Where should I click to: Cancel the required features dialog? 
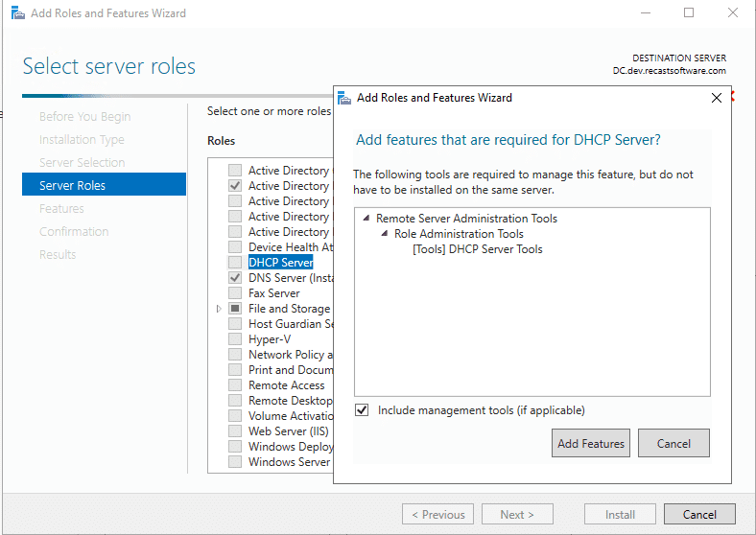point(673,443)
